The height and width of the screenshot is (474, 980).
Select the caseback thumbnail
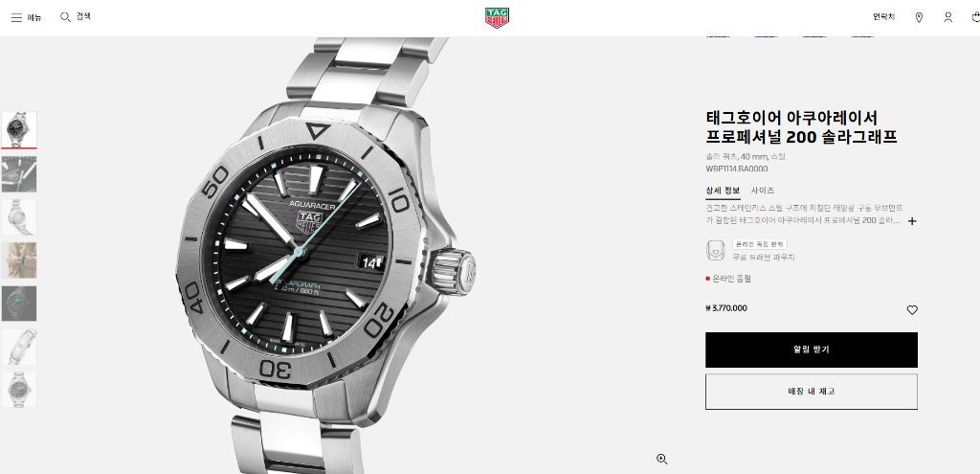[x=19, y=217]
